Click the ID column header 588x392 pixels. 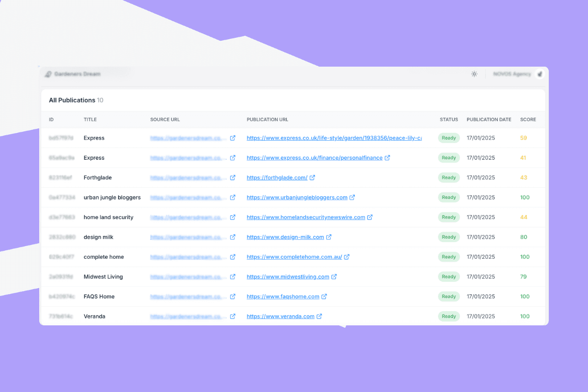[51, 120]
